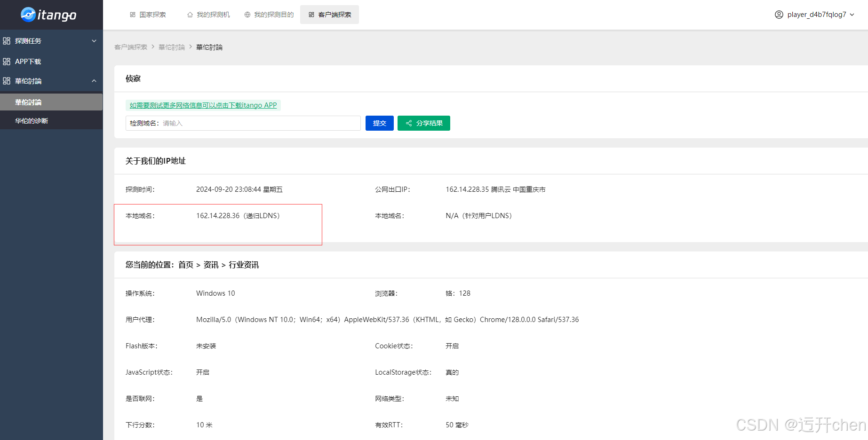Collapse the 華佗討論 sidebar section

point(94,81)
